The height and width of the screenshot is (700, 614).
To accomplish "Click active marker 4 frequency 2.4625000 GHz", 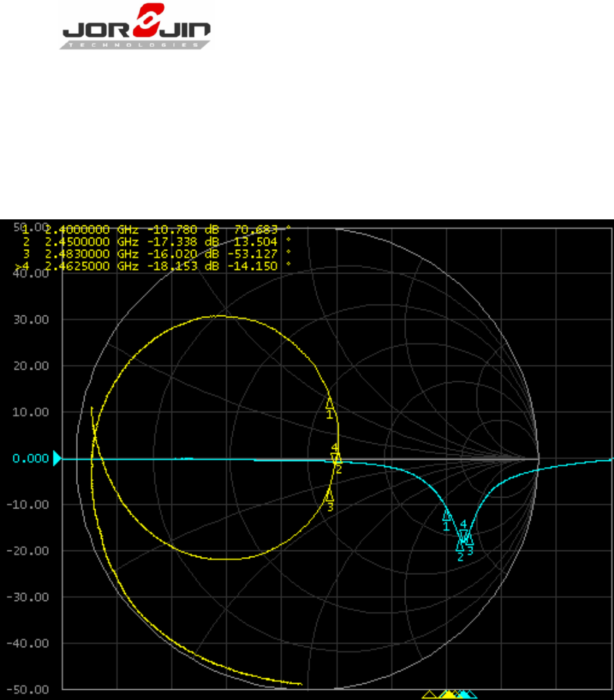I will coord(91,266).
